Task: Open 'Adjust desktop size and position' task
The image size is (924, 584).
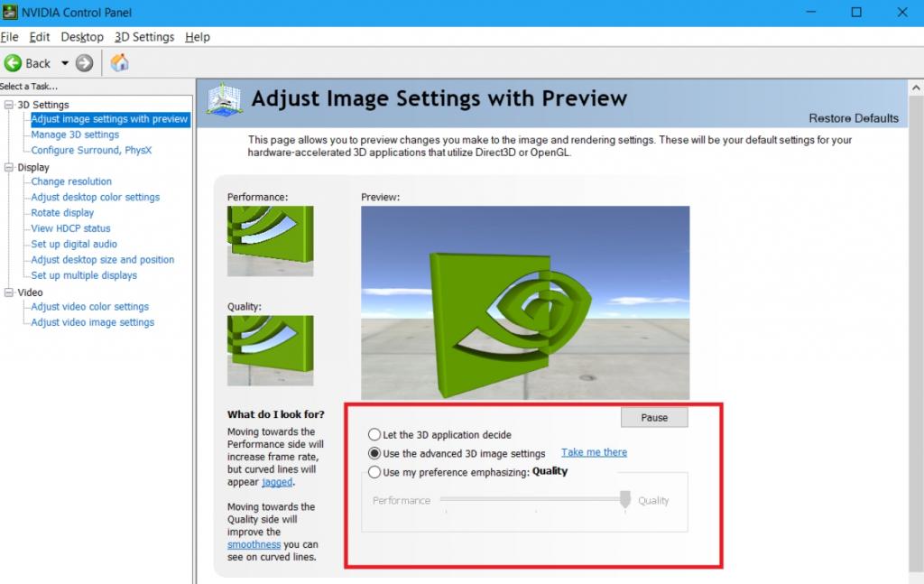Action: 103,259
